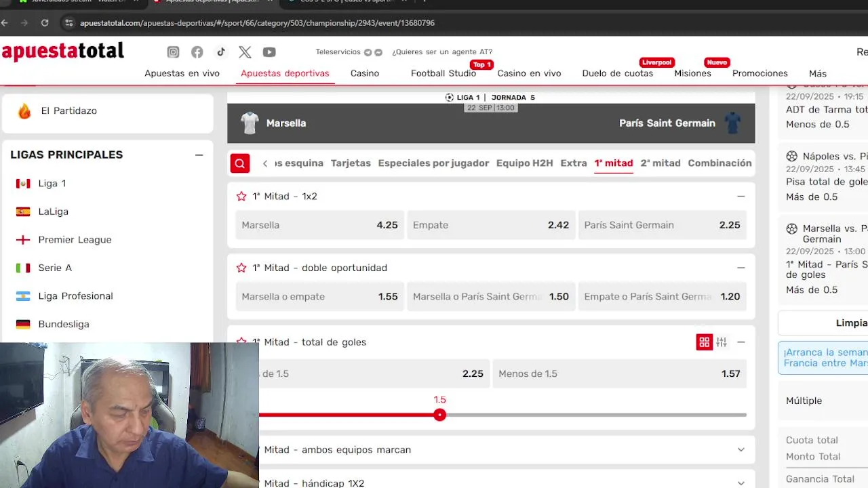Click the El Partidazo flame icon

24,110
